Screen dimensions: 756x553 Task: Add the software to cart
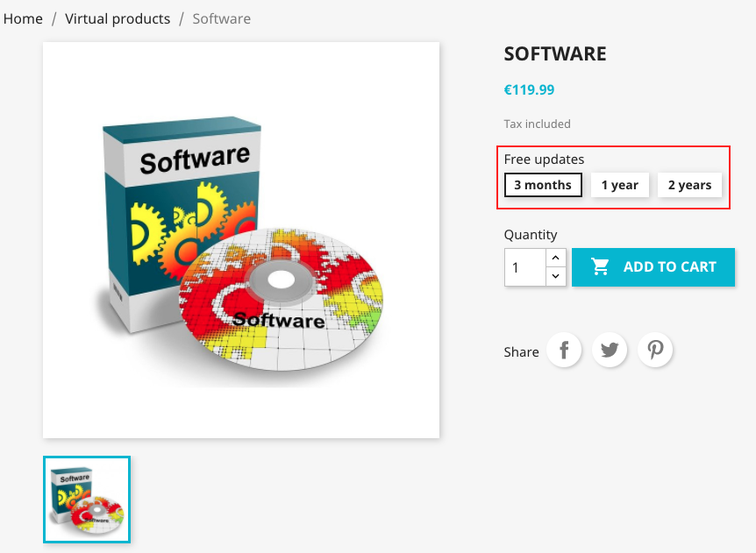[x=653, y=267]
